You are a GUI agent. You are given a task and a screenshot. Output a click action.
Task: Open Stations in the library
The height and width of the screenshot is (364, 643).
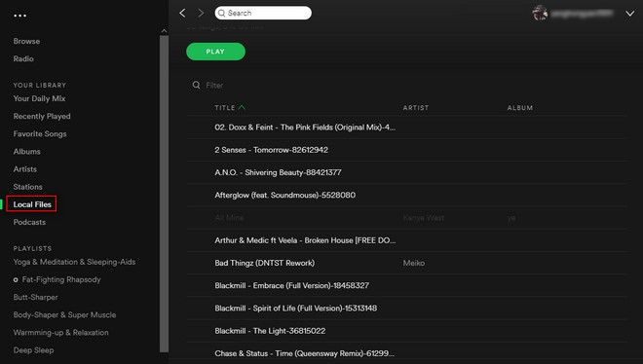[x=28, y=187]
